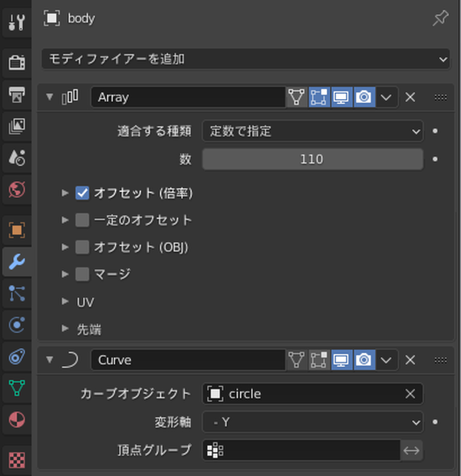Open the Material properties tab icon
The width and height of the screenshot is (461, 476).
point(17,419)
